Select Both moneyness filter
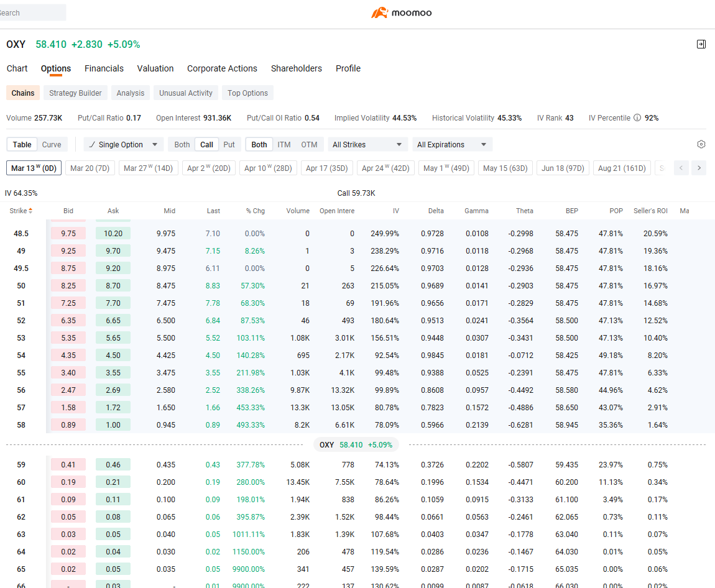The height and width of the screenshot is (588, 715). [259, 144]
